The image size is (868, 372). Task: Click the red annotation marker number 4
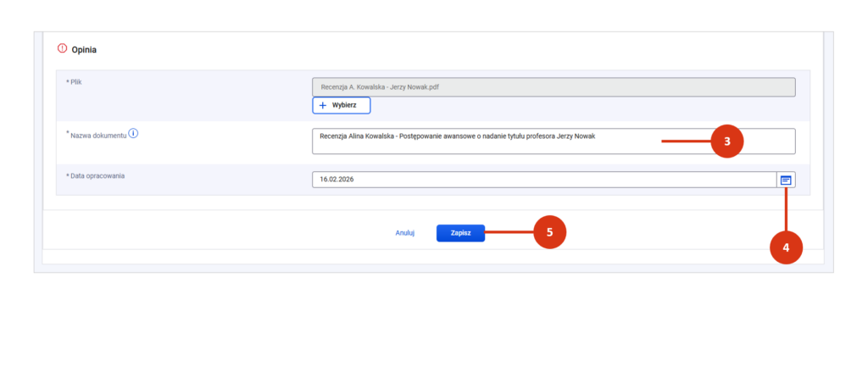pyautogui.click(x=786, y=247)
